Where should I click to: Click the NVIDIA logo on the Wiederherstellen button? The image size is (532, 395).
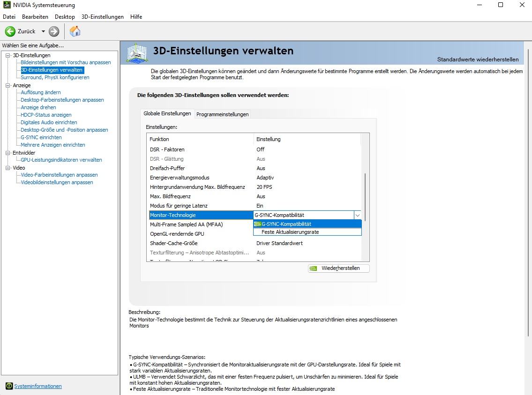click(x=313, y=268)
